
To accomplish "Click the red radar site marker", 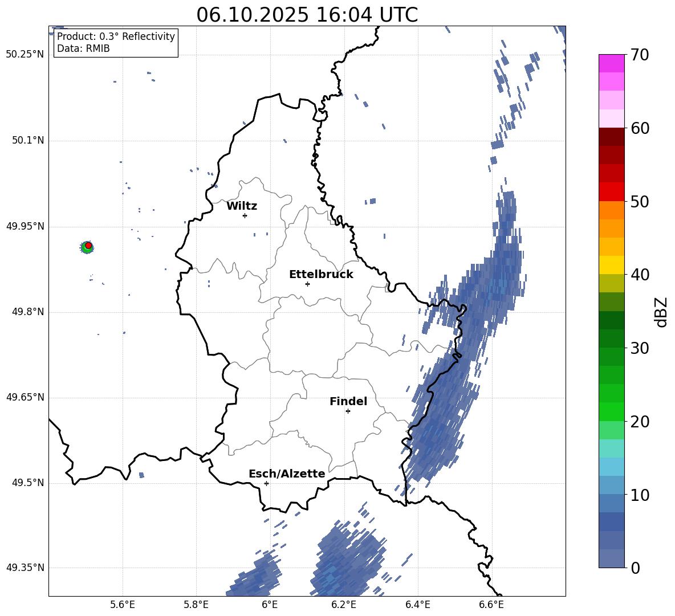I will click(x=88, y=245).
